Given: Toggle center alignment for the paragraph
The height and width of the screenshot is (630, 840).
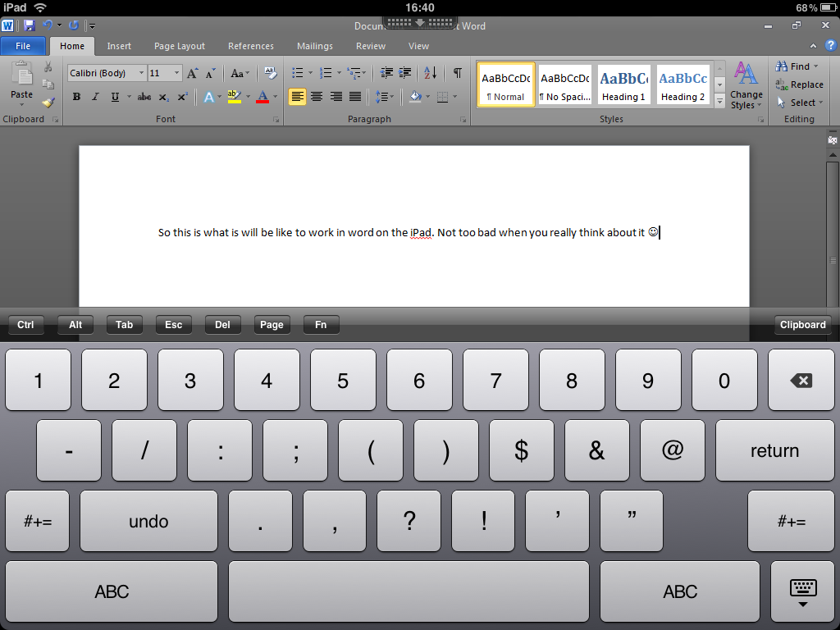Looking at the screenshot, I should [317, 97].
